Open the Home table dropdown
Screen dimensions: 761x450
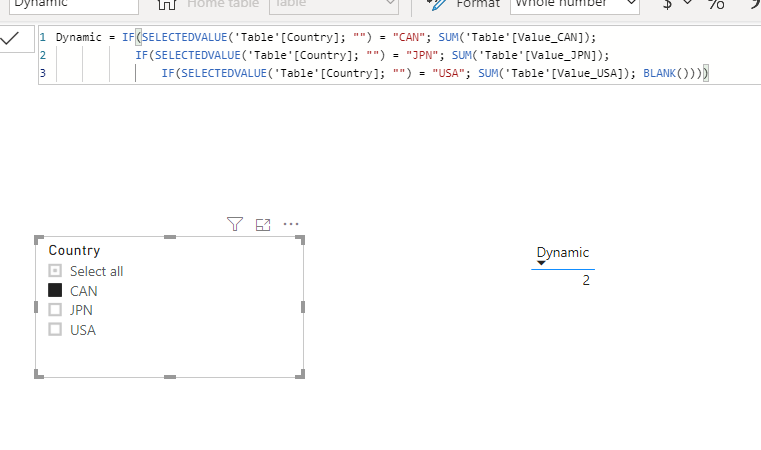(x=334, y=5)
